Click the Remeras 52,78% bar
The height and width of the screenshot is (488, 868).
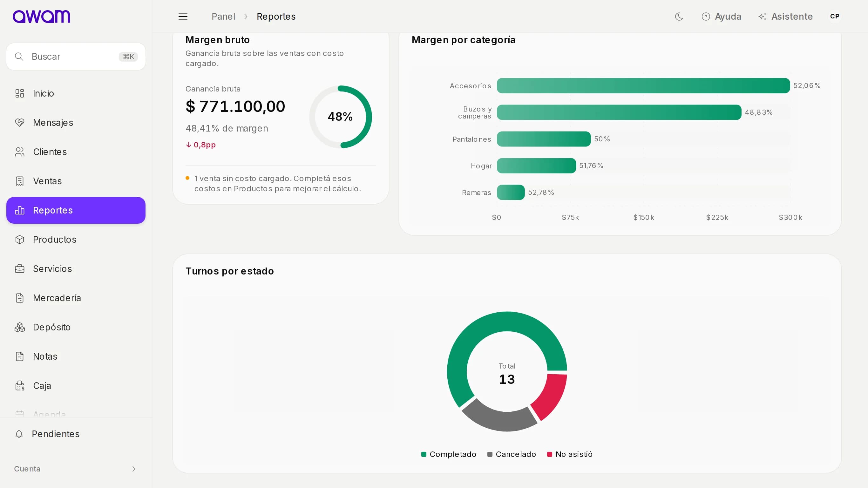tap(511, 193)
